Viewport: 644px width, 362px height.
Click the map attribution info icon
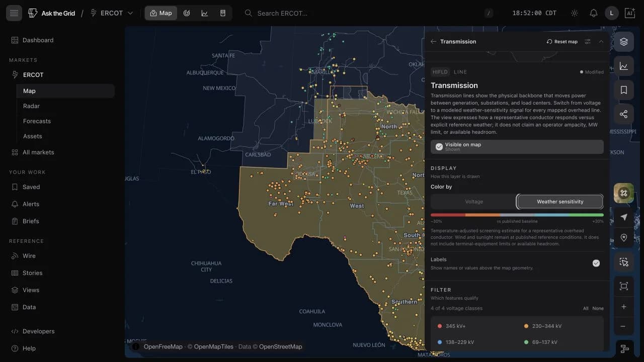click(136, 346)
